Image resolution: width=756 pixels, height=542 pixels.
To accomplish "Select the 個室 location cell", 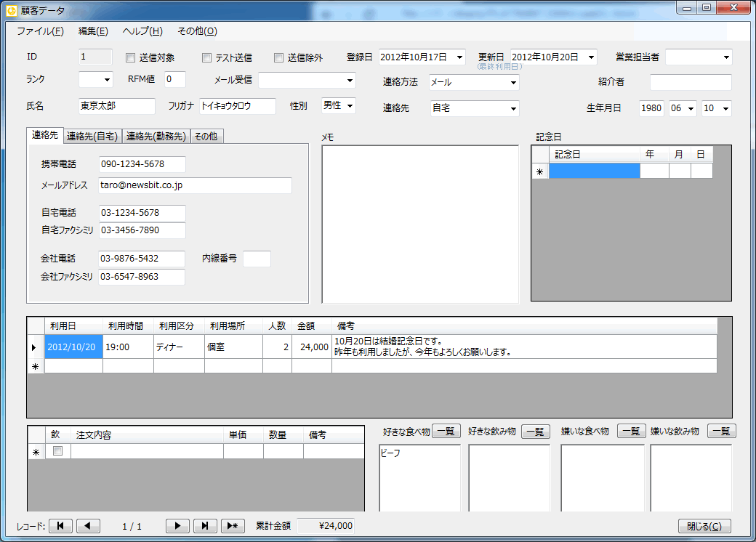I will tap(234, 347).
